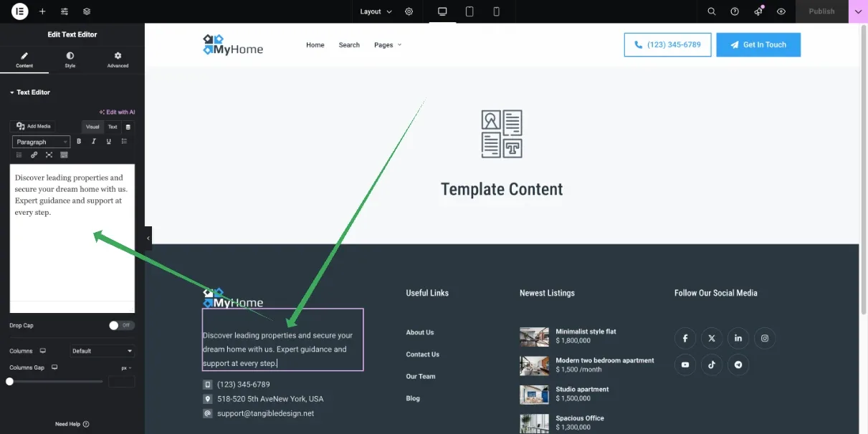Open the Elementor logo menu
The height and width of the screenshot is (434, 868).
click(x=20, y=11)
